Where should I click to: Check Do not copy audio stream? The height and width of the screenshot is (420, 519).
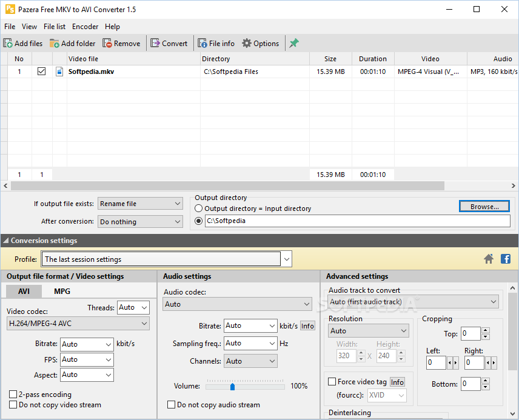[x=171, y=404]
